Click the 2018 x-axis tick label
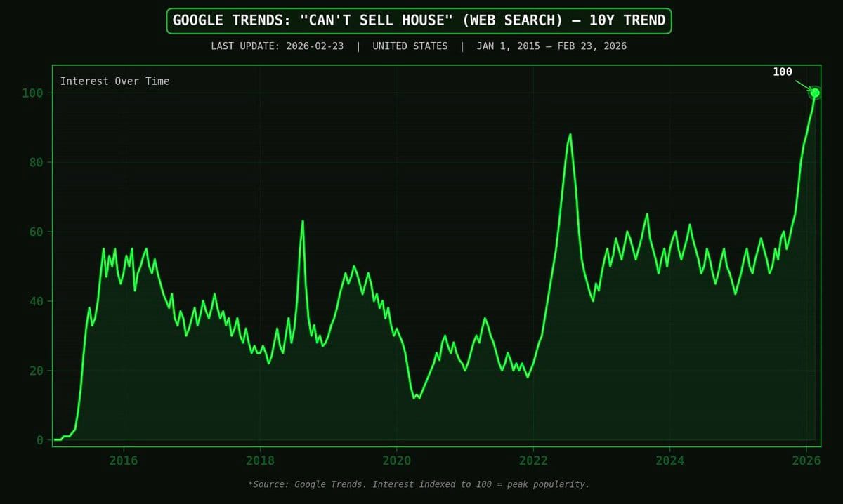The height and width of the screenshot is (504, 843). coord(260,460)
